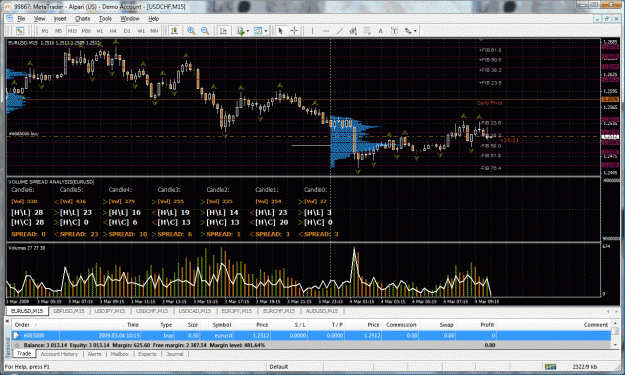Open the Insert menu
625x375 pixels.
tap(60, 19)
